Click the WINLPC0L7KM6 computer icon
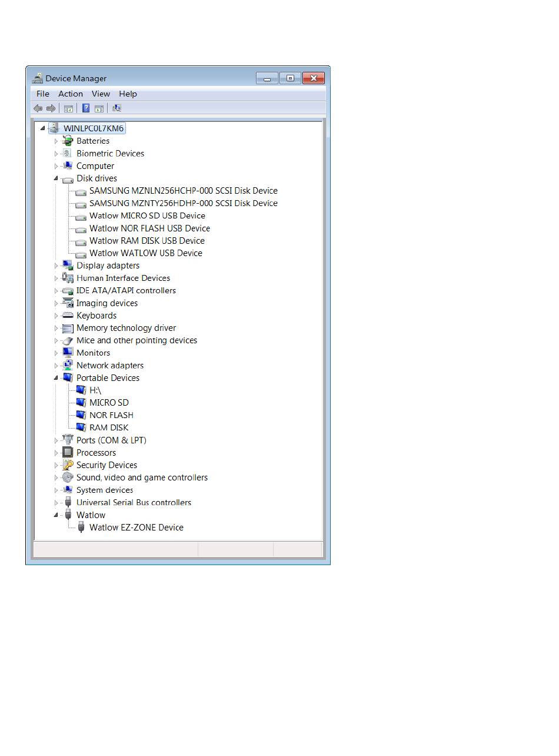Viewport: 559px width, 756px height. click(x=55, y=128)
